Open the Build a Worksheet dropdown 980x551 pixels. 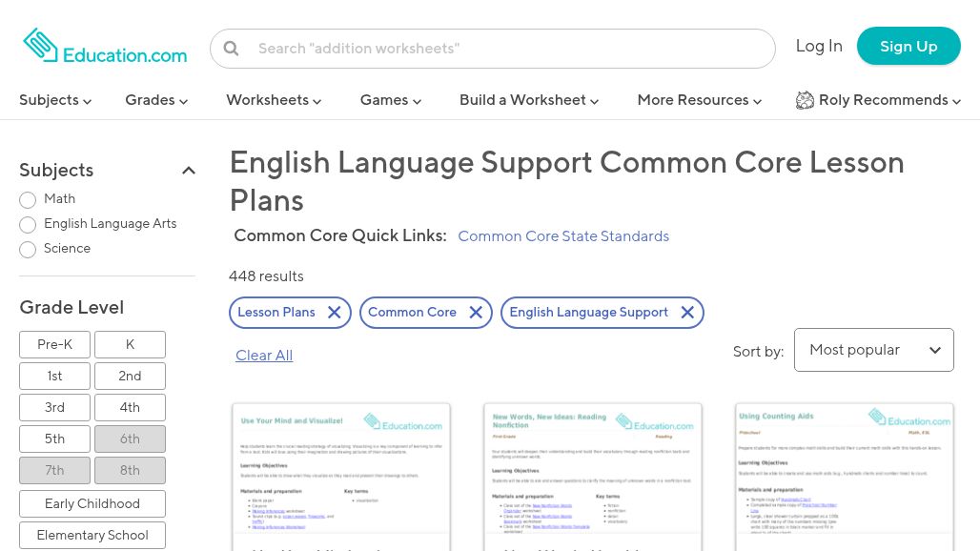pos(529,100)
